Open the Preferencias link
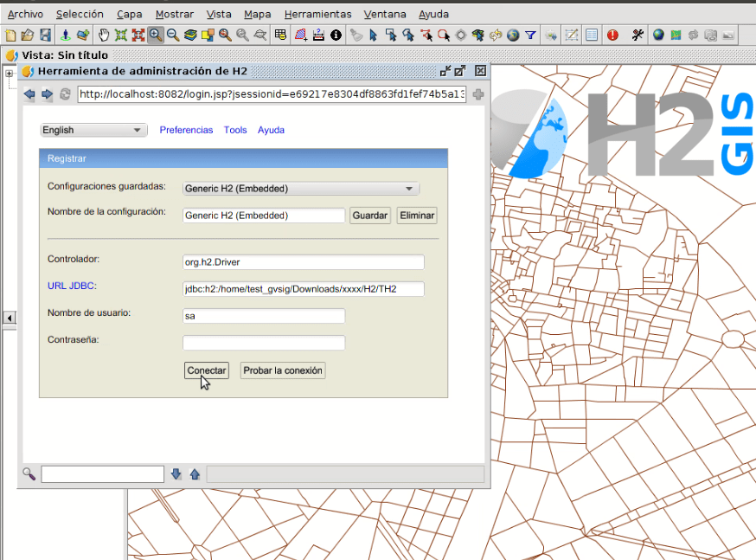 pos(186,130)
